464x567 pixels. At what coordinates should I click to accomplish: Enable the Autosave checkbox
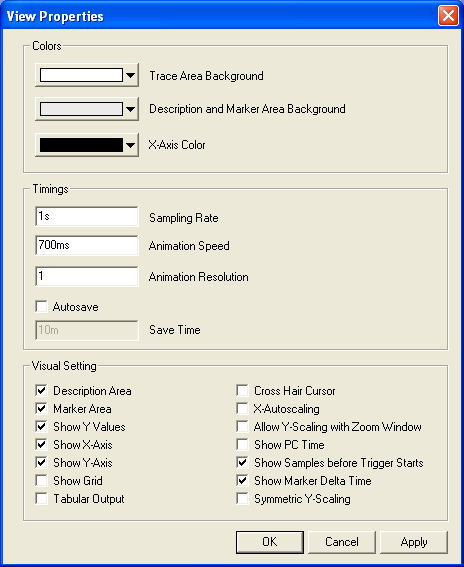pos(41,306)
